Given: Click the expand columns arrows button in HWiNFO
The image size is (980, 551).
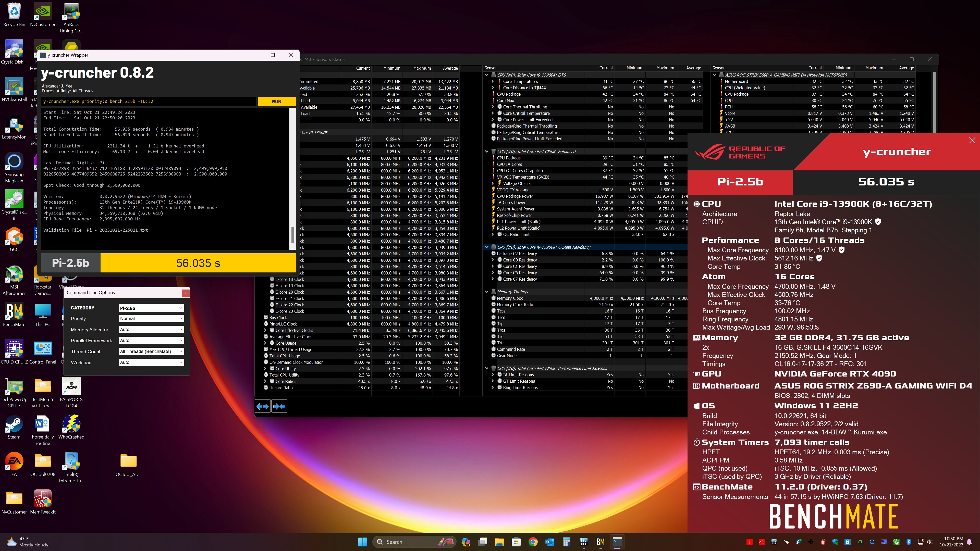Looking at the screenshot, I should click(263, 407).
